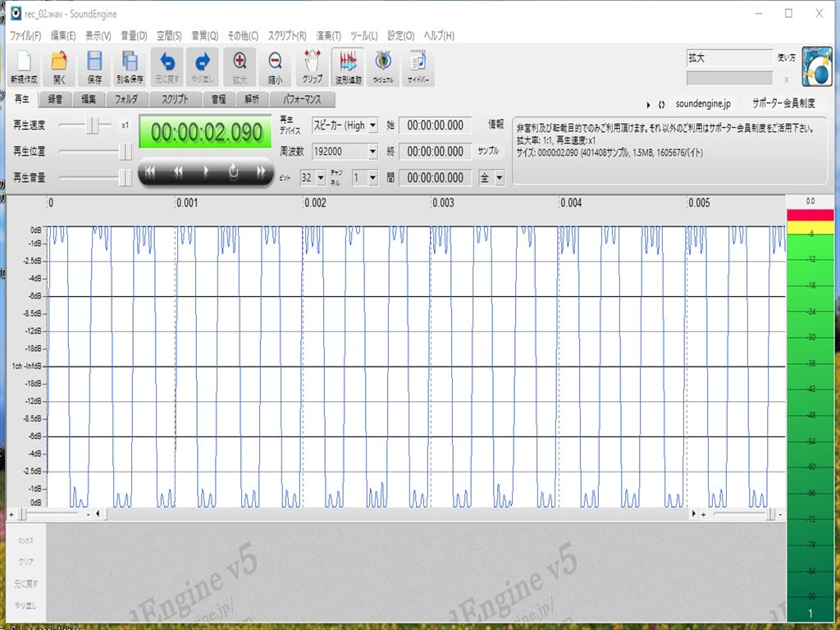Image resolution: width=840 pixels, height=630 pixels.
Task: Switch to the 録音 (Record) tab
Action: click(56, 99)
